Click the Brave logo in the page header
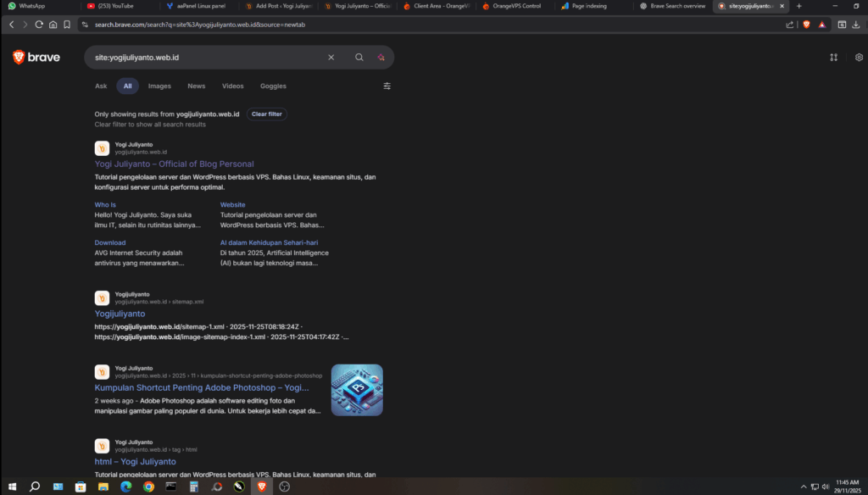The image size is (868, 495). click(36, 58)
